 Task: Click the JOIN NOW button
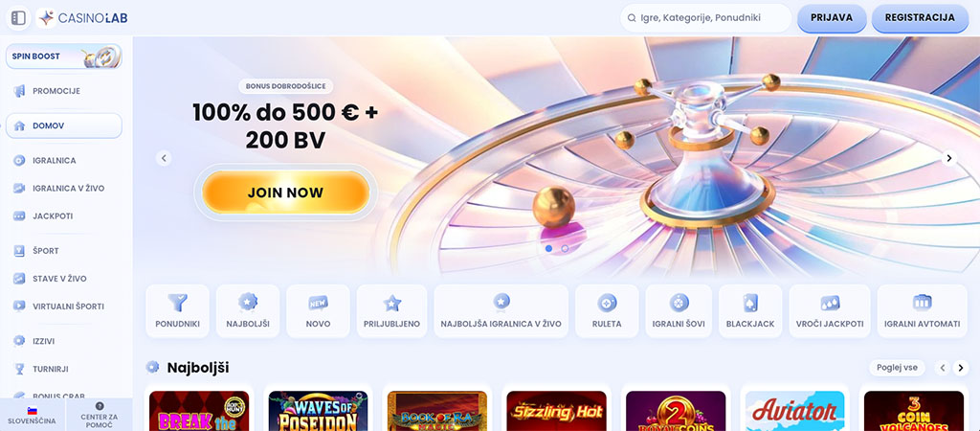[285, 193]
